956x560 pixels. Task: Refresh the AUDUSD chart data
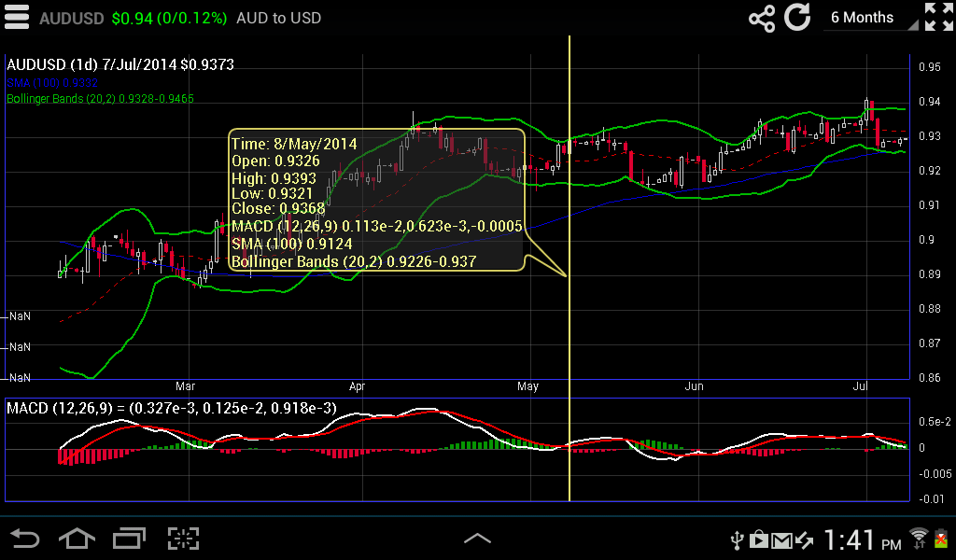(799, 18)
